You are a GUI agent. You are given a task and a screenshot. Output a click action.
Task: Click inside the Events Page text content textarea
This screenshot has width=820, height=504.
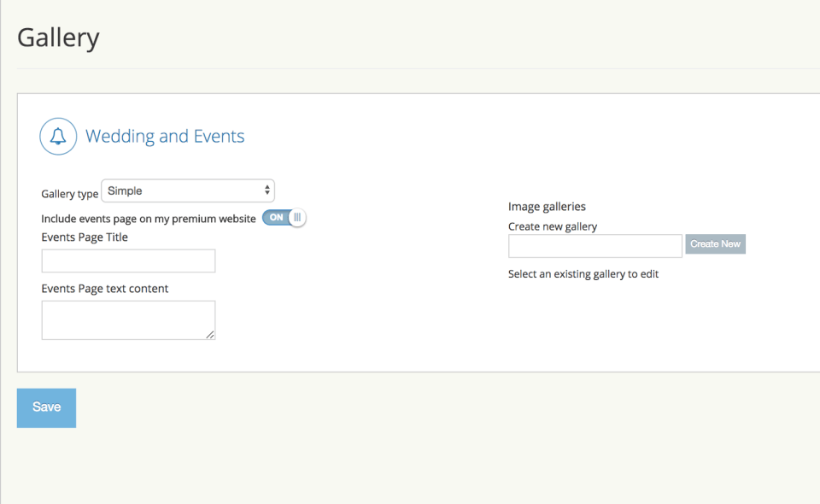coord(128,319)
